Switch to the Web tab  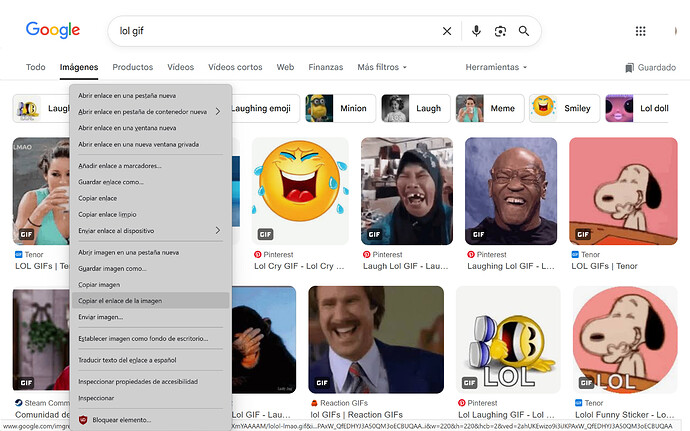point(285,67)
